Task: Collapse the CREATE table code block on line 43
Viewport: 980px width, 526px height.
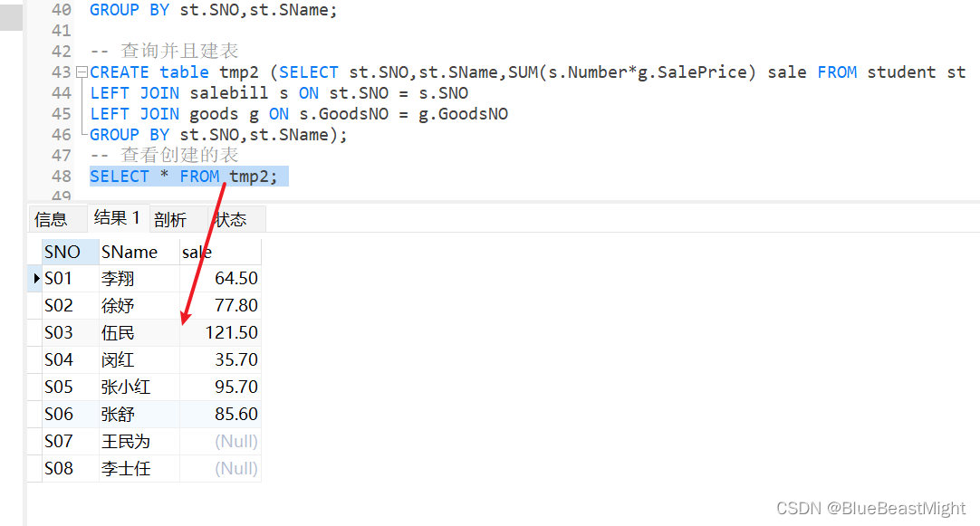Action: (82, 72)
